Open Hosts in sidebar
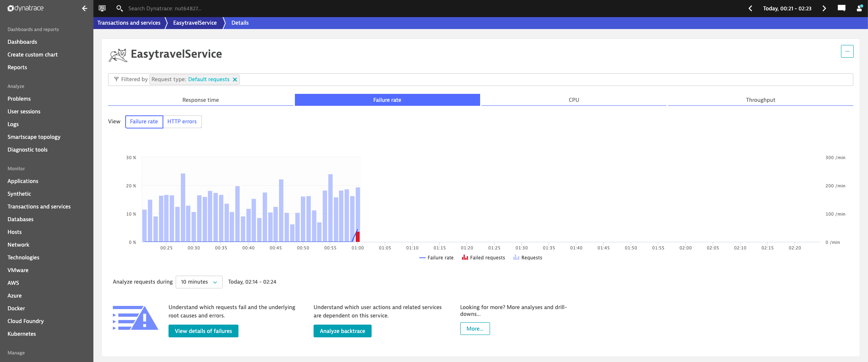868x362 pixels. tap(14, 232)
